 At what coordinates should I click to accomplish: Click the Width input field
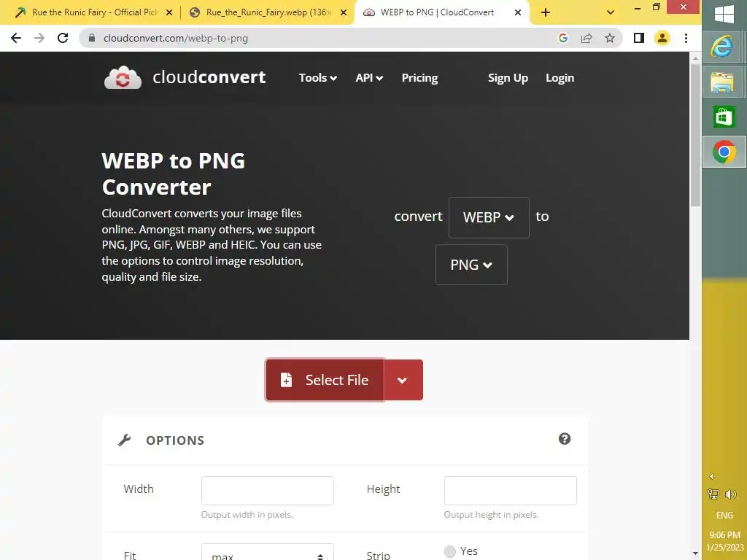pos(267,491)
